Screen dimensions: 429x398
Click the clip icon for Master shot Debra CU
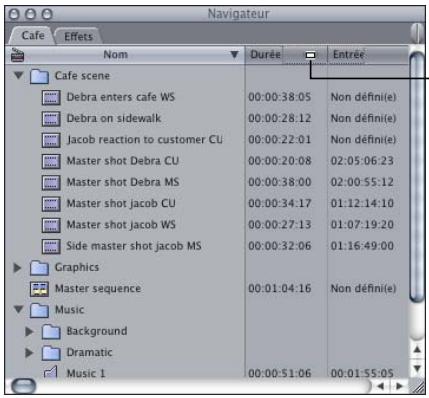pos(51,161)
